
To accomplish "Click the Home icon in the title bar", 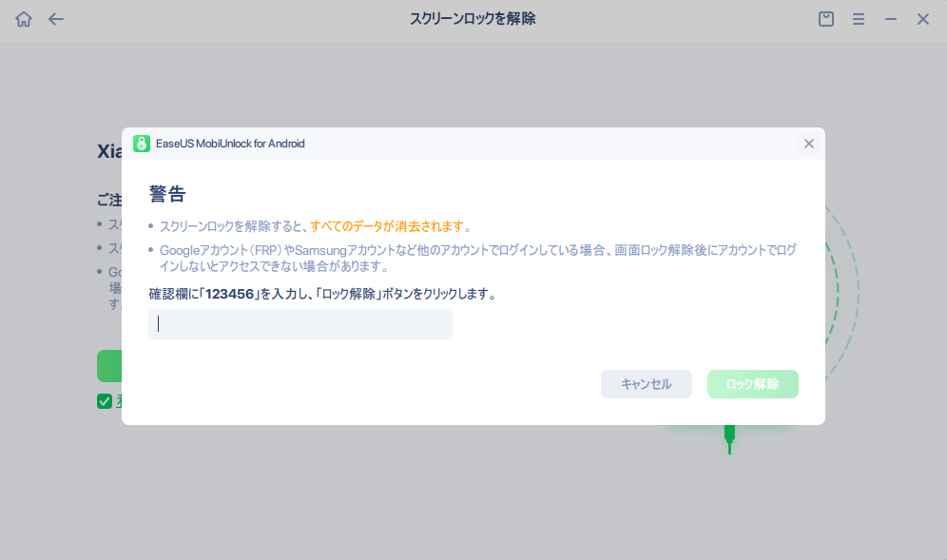I will pos(24,19).
